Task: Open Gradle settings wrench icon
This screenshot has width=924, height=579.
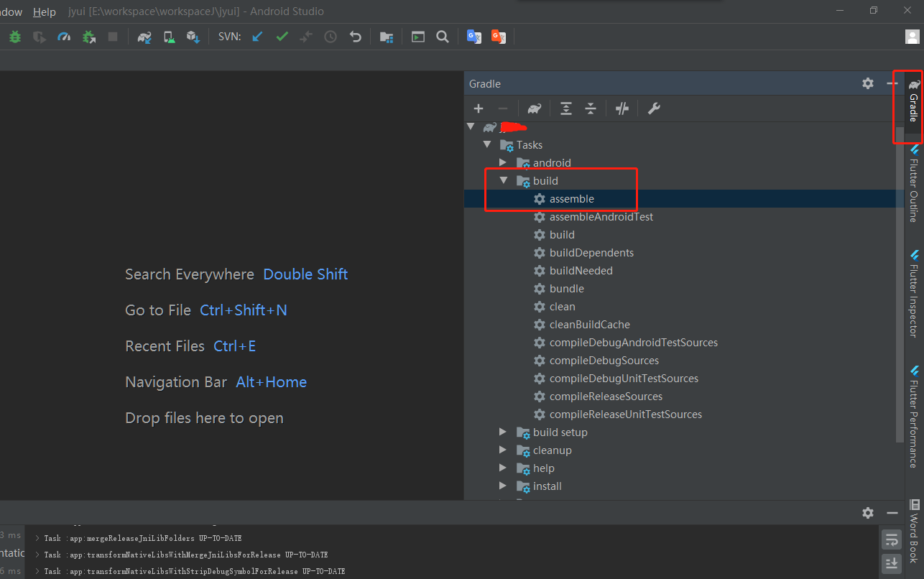Action: point(654,108)
